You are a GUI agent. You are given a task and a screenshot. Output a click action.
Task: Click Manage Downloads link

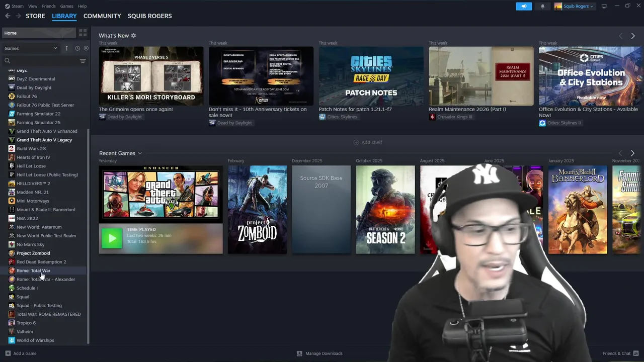pyautogui.click(x=324, y=353)
